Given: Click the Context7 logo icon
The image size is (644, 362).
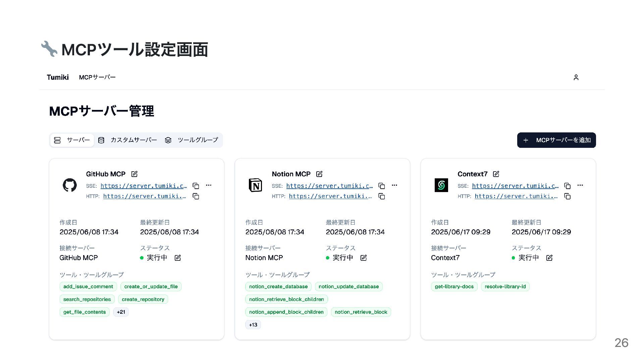Looking at the screenshot, I should click(441, 185).
